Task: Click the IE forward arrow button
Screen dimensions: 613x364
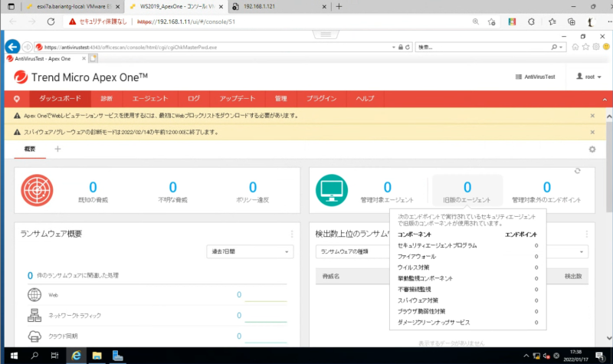Action: click(x=27, y=47)
